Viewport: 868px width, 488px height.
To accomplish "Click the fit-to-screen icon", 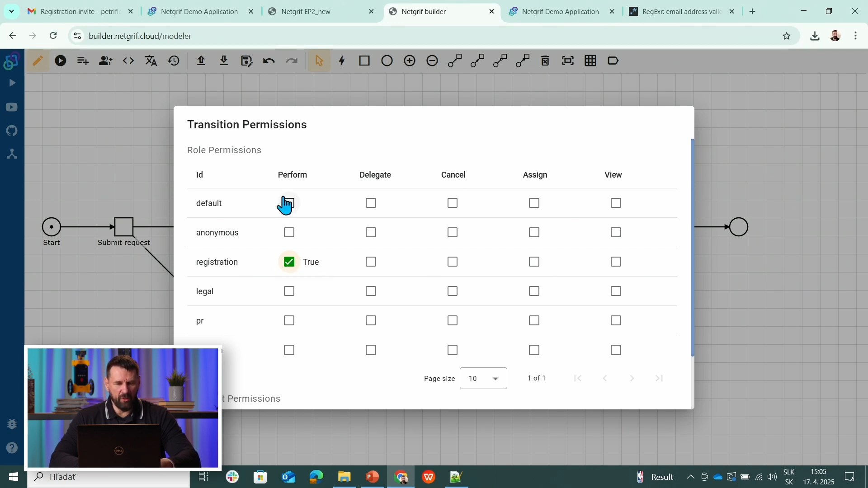I will tap(567, 60).
